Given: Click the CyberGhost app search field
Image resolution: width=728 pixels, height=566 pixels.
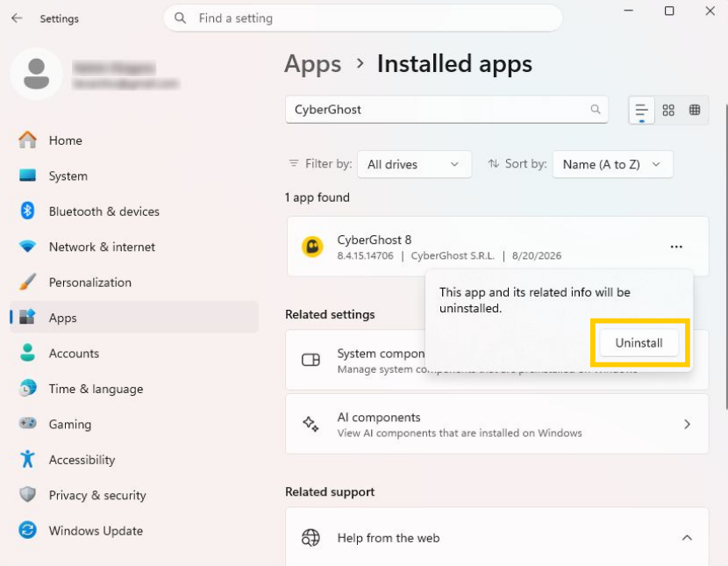Looking at the screenshot, I should [x=446, y=110].
